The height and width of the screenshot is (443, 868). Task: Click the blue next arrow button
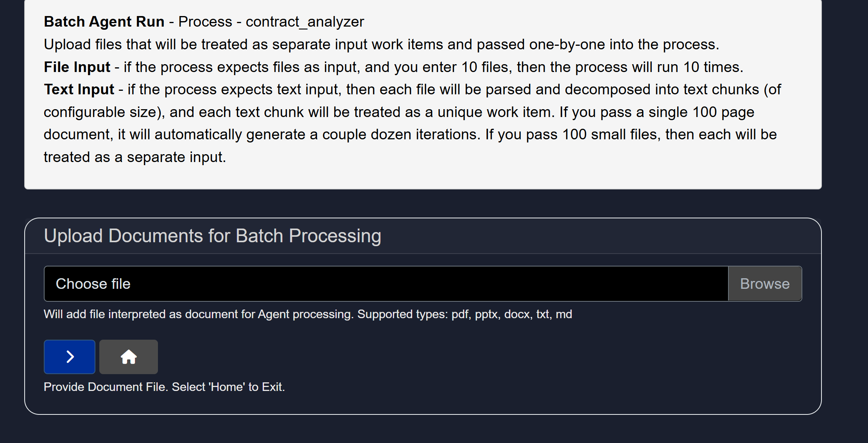pyautogui.click(x=70, y=357)
